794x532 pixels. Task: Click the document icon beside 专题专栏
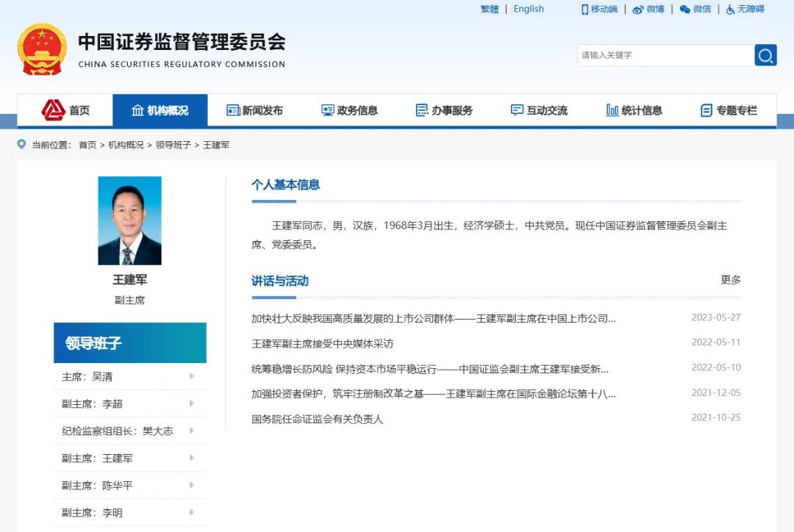707,110
